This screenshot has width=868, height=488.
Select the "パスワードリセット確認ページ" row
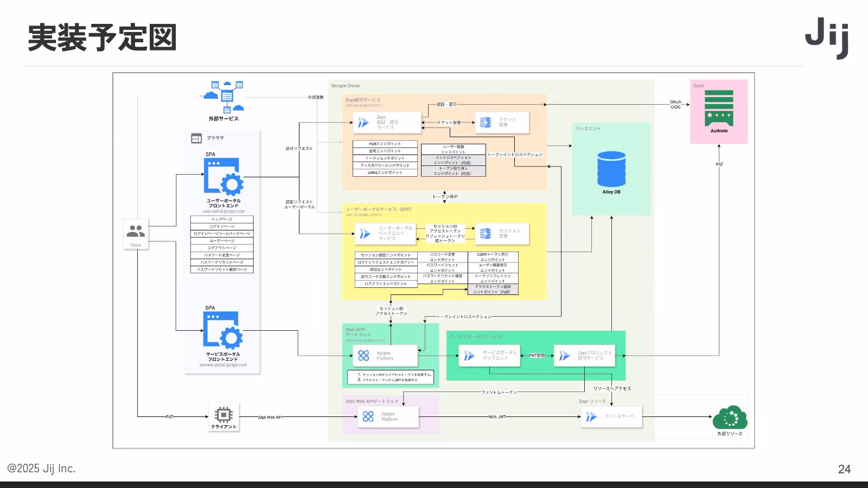(x=222, y=269)
